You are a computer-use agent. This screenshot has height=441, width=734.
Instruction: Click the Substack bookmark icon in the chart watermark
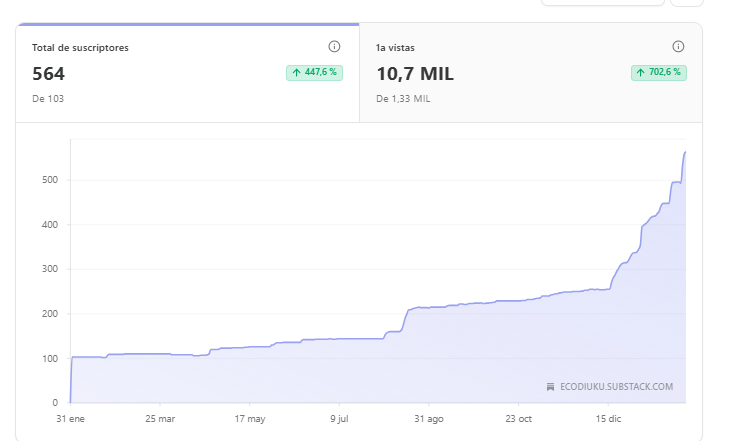550,387
